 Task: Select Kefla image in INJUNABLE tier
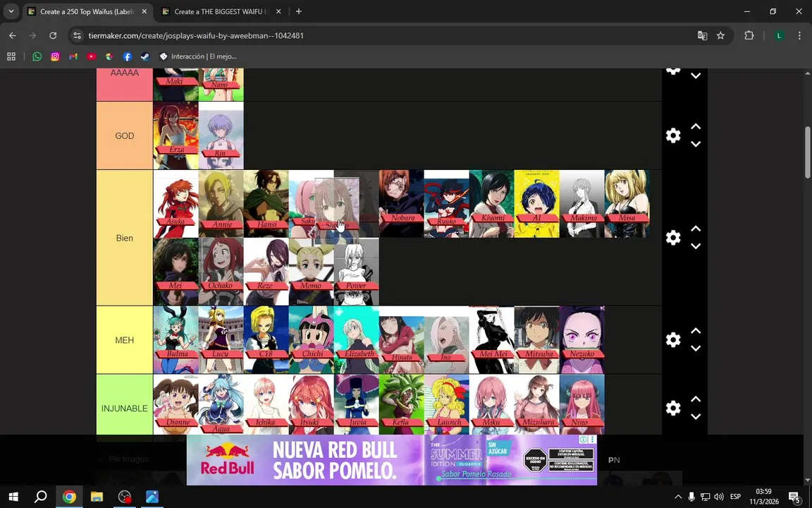401,405
